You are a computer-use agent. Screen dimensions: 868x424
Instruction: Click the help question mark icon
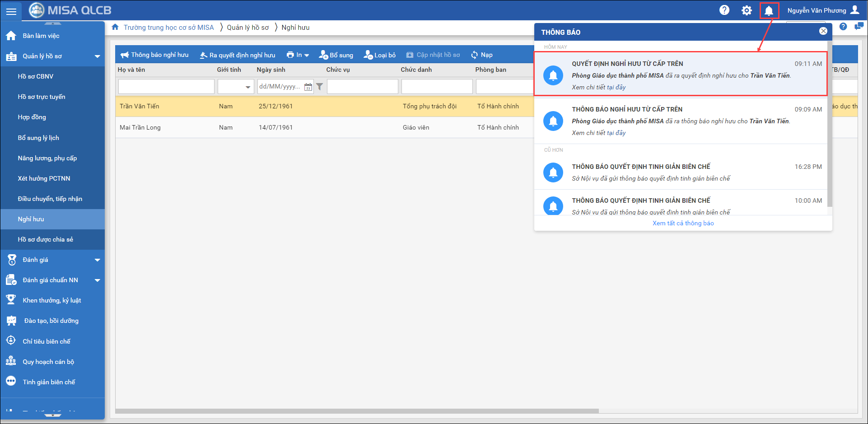(724, 10)
